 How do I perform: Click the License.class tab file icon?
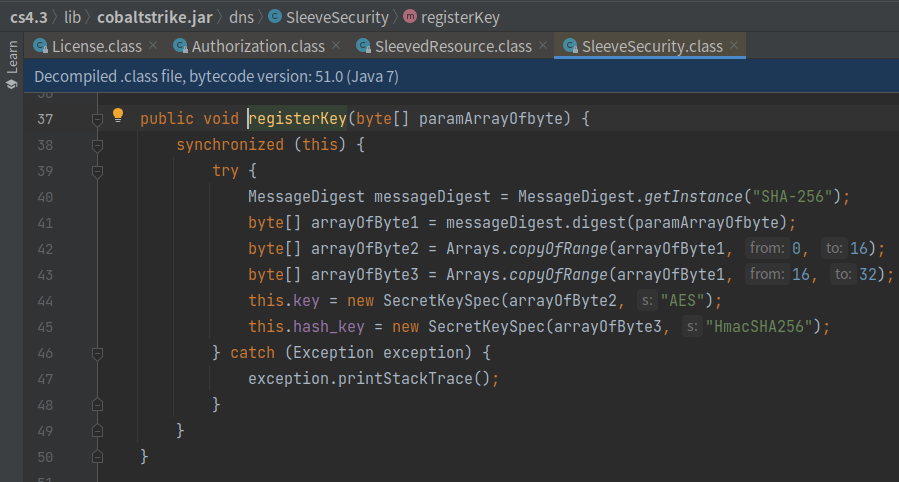[x=41, y=46]
